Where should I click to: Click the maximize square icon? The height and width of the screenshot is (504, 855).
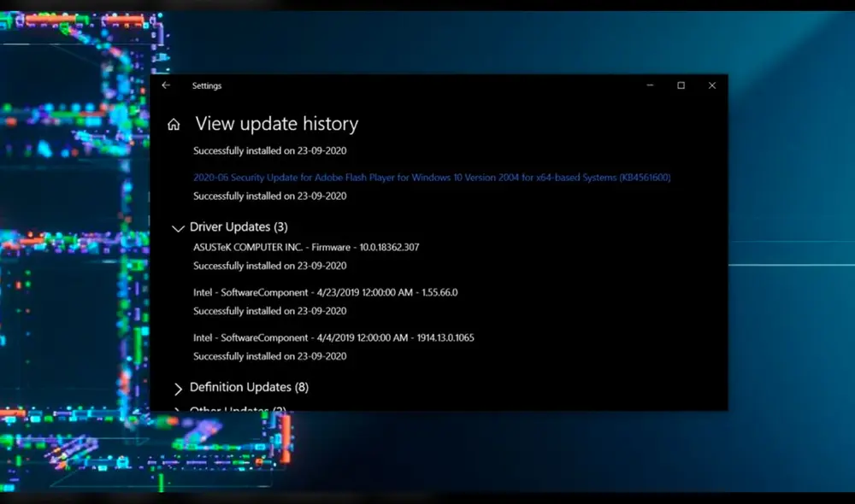681,85
